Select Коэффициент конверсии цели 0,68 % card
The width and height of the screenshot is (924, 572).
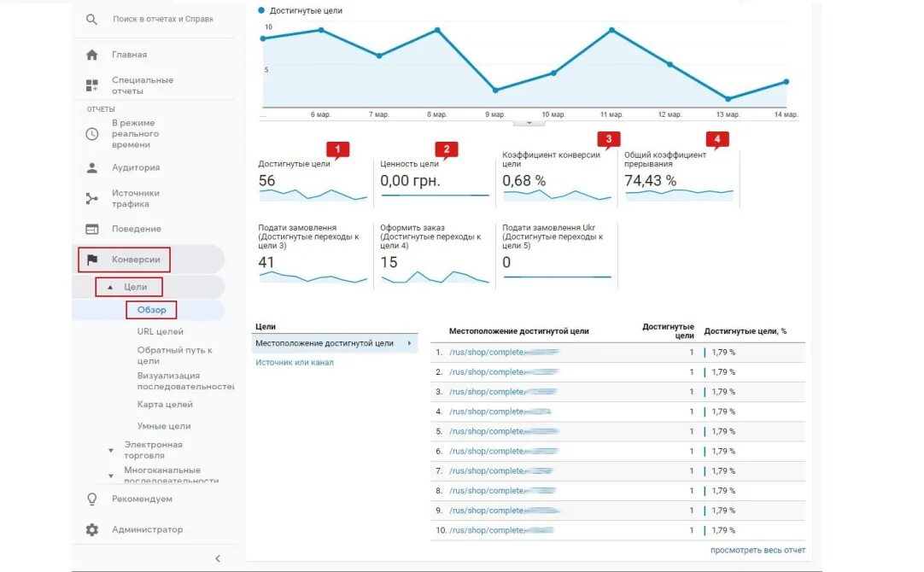click(x=556, y=178)
